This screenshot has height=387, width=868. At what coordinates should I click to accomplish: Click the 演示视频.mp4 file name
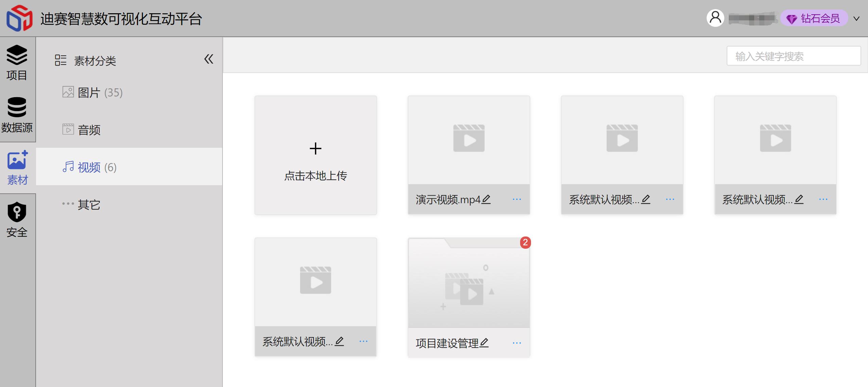pyautogui.click(x=448, y=199)
